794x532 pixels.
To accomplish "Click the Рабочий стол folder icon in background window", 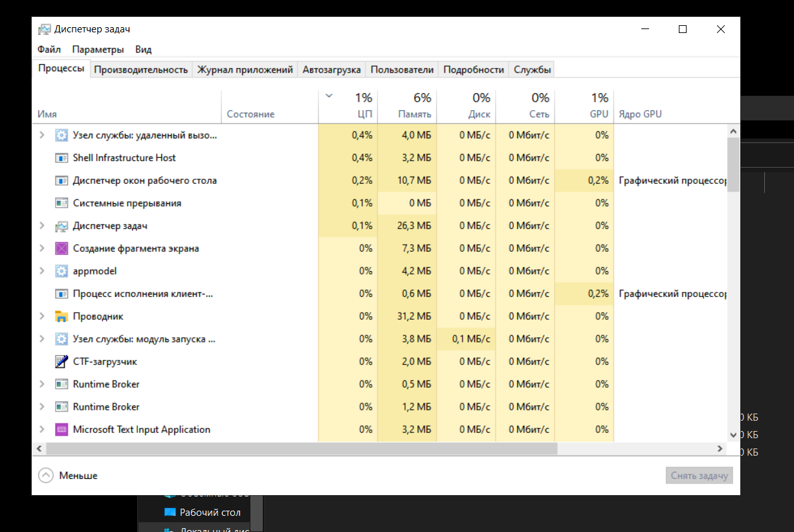I will tap(170, 513).
